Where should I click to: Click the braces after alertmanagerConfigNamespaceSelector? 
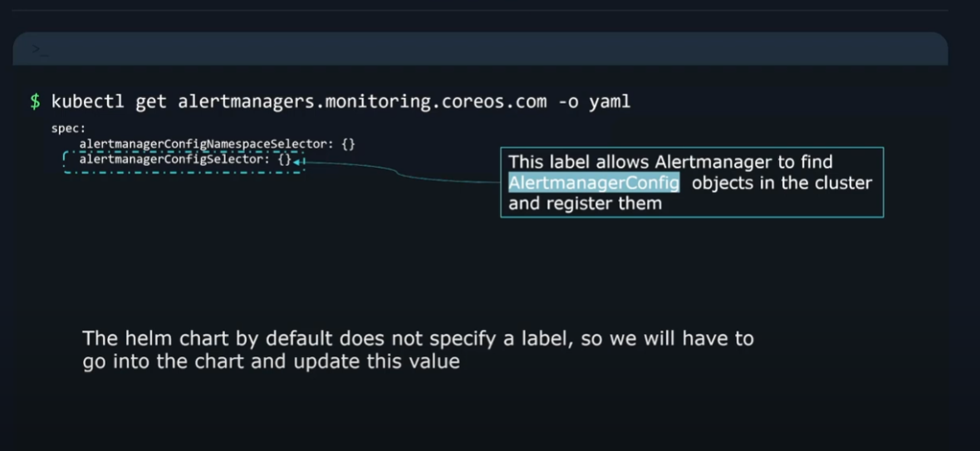coord(348,145)
